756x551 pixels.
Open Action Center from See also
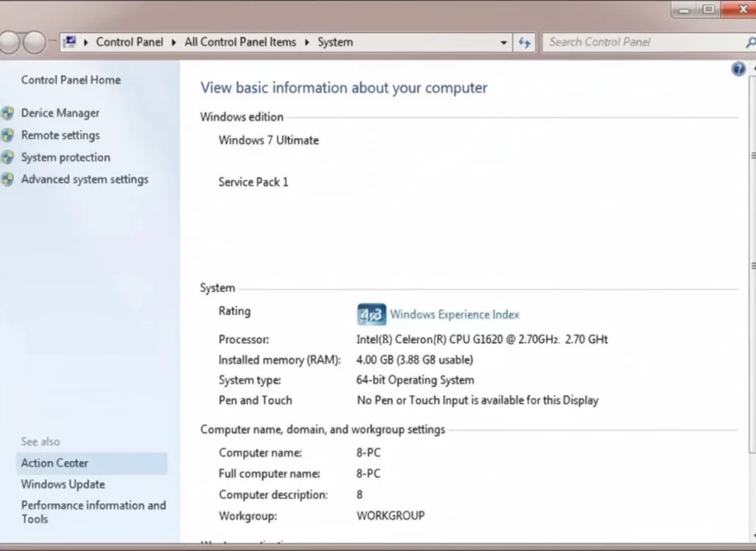click(x=55, y=463)
